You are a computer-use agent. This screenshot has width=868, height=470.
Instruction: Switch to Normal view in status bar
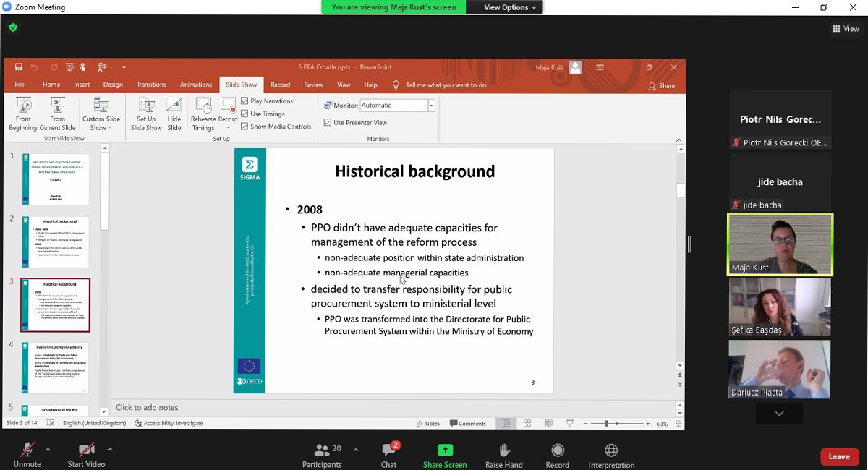pyautogui.click(x=506, y=423)
